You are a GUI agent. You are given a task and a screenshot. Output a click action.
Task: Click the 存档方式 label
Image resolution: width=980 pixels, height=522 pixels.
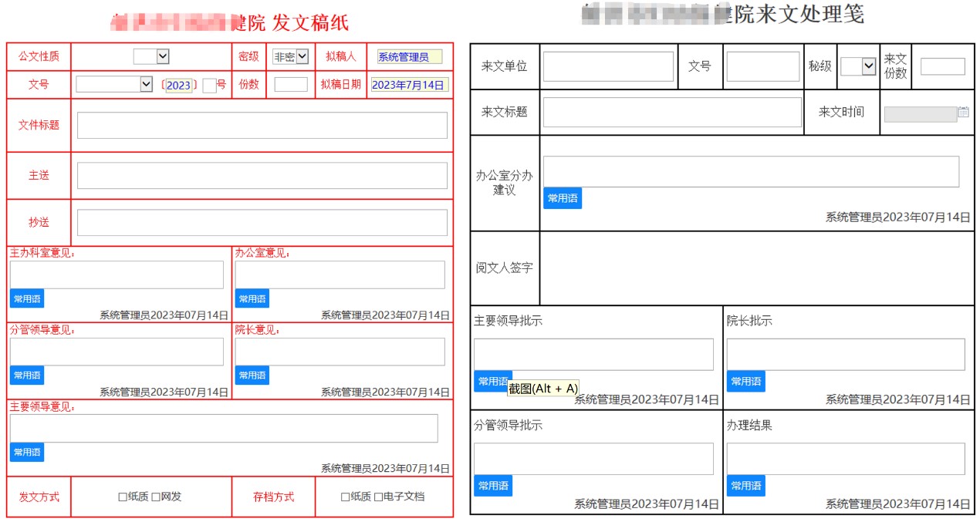coord(273,497)
